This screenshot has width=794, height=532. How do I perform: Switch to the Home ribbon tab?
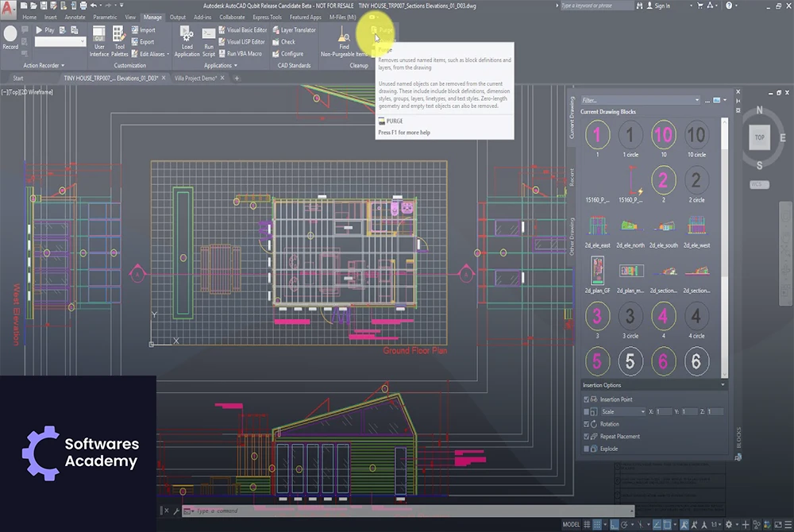[29, 17]
